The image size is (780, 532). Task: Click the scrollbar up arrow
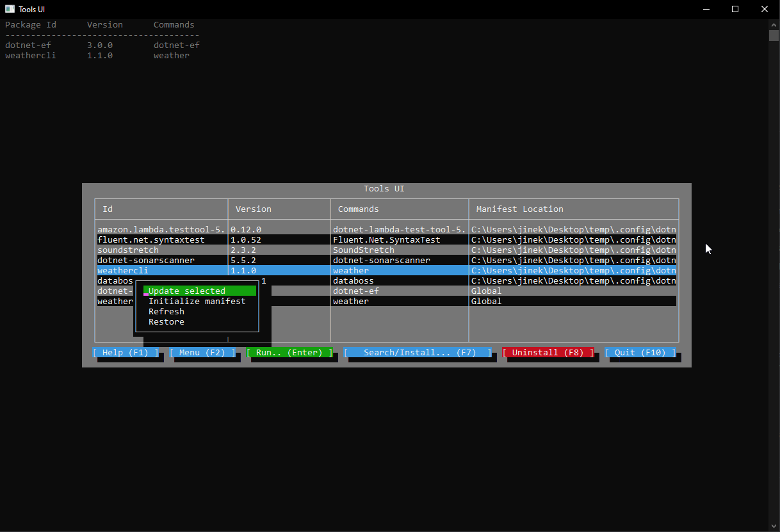(774, 24)
